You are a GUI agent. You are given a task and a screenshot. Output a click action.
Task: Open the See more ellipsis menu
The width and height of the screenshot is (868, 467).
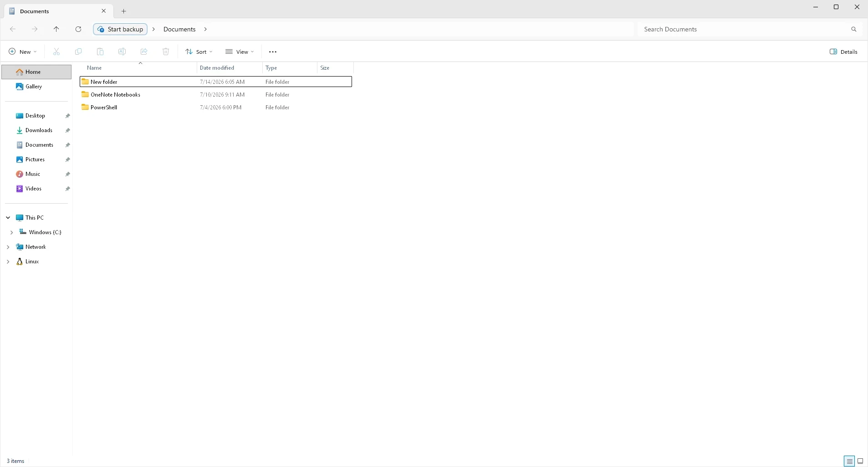tap(273, 52)
